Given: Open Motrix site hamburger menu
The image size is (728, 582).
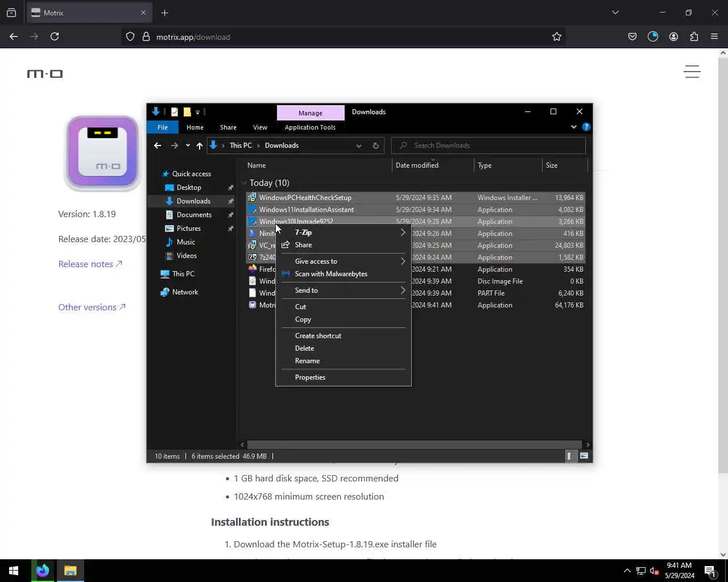Looking at the screenshot, I should 692,72.
